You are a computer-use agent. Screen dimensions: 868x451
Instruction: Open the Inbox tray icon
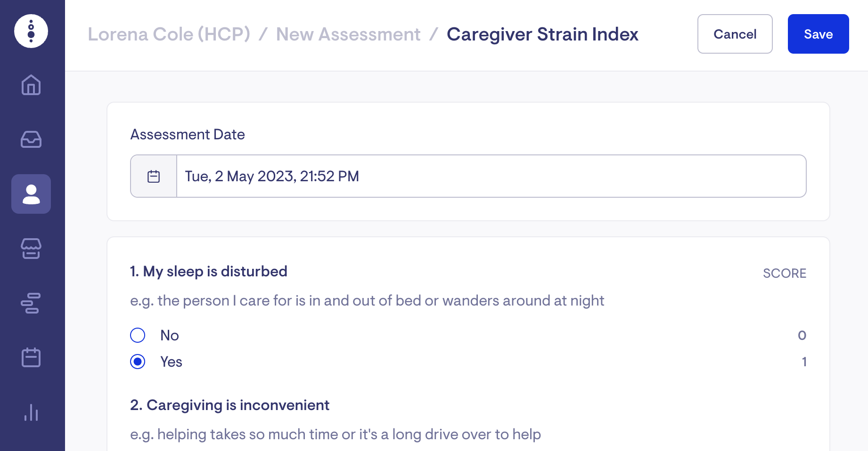tap(31, 139)
